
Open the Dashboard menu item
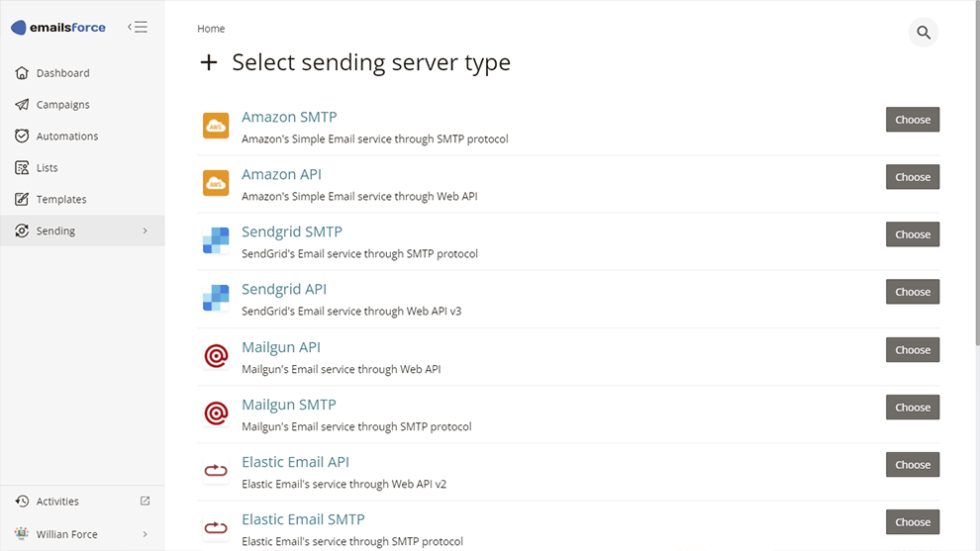point(62,73)
